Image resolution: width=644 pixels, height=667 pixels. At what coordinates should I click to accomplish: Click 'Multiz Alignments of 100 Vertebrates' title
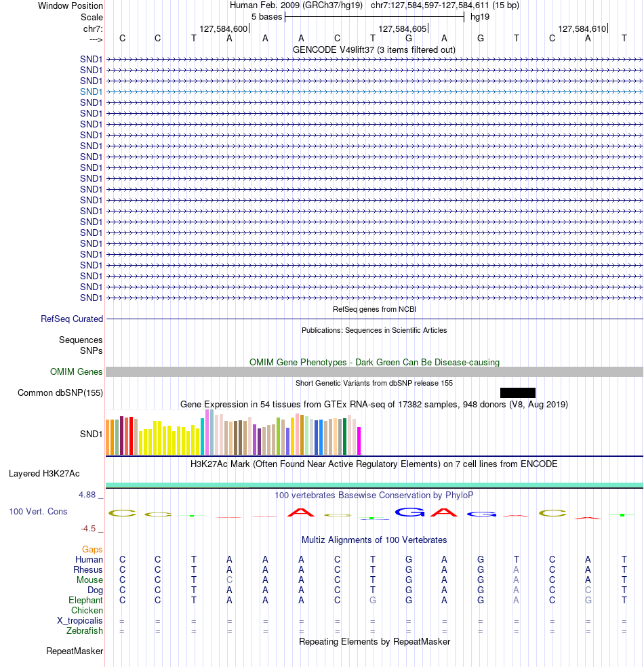coord(374,540)
